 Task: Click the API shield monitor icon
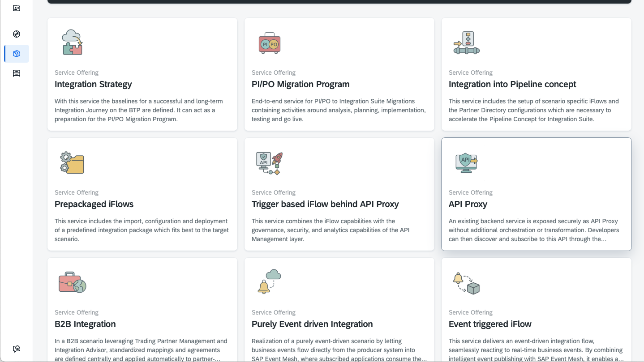(x=466, y=162)
